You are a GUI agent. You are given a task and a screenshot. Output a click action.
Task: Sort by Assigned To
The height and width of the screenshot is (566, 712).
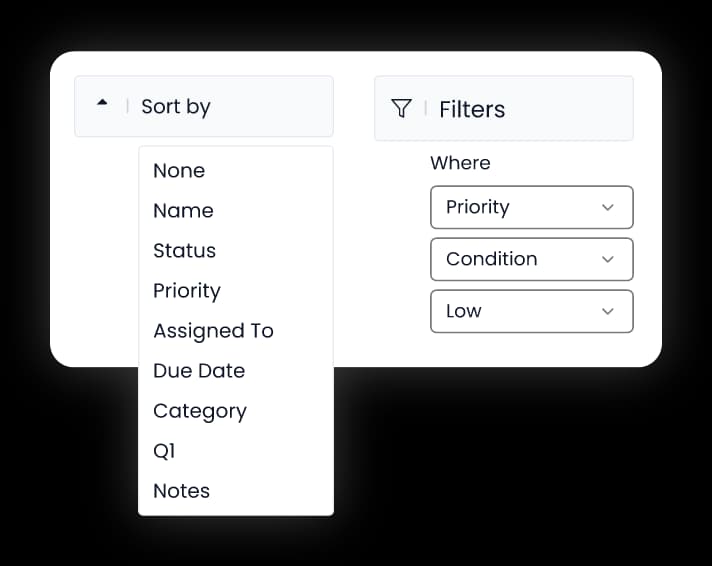click(236, 331)
